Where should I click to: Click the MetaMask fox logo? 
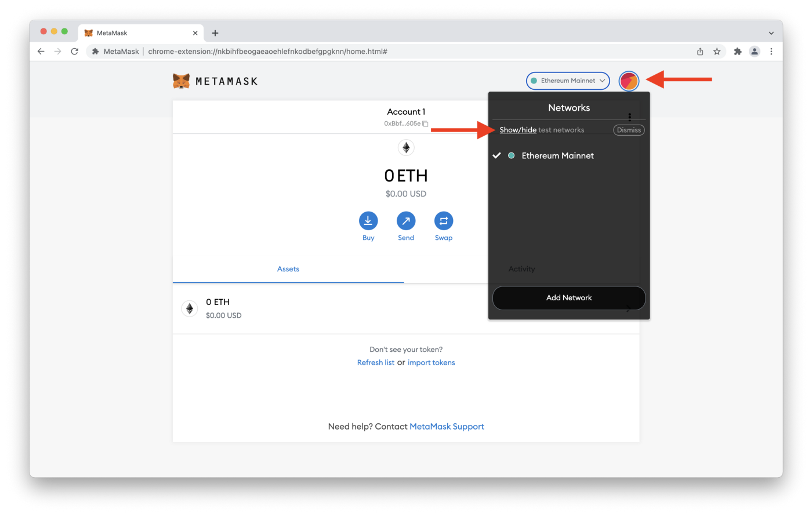click(181, 81)
